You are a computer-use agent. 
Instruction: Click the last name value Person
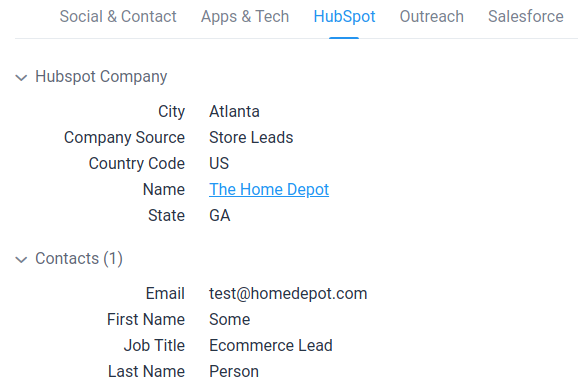point(234,371)
